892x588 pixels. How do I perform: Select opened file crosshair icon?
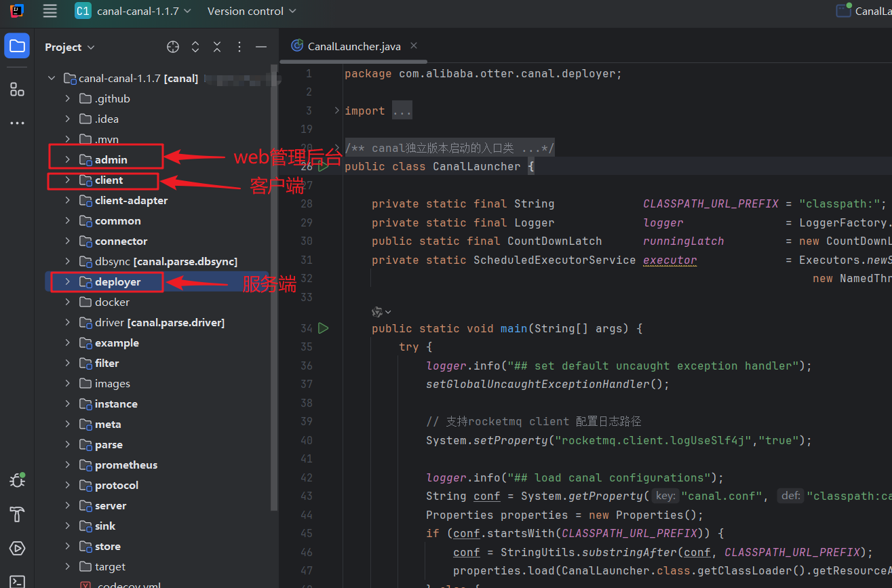tap(173, 47)
